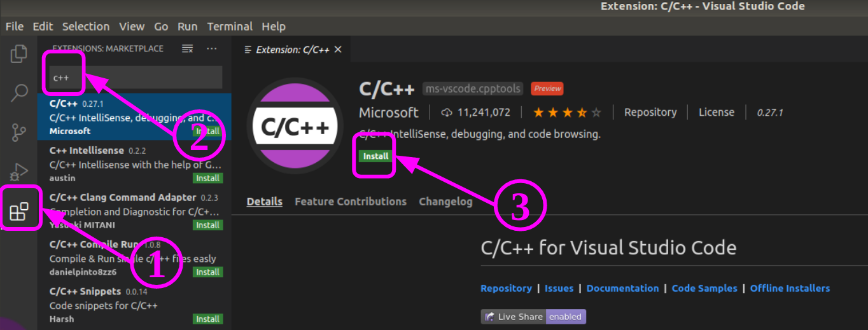
Task: Click the star rating of the extension
Action: click(567, 113)
